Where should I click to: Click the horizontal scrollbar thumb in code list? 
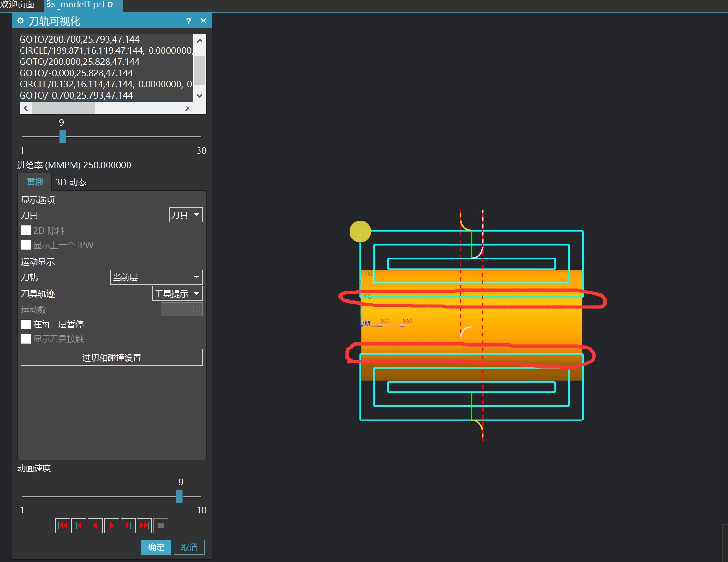tap(64, 108)
